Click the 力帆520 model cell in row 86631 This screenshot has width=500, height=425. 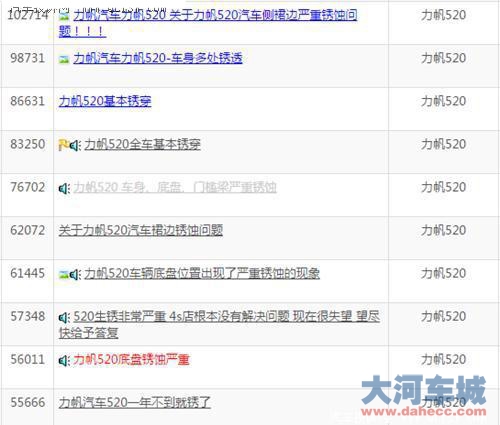click(x=443, y=101)
